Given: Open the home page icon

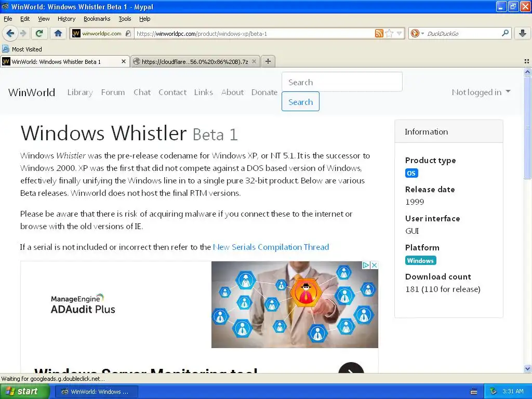Looking at the screenshot, I should click(x=58, y=33).
